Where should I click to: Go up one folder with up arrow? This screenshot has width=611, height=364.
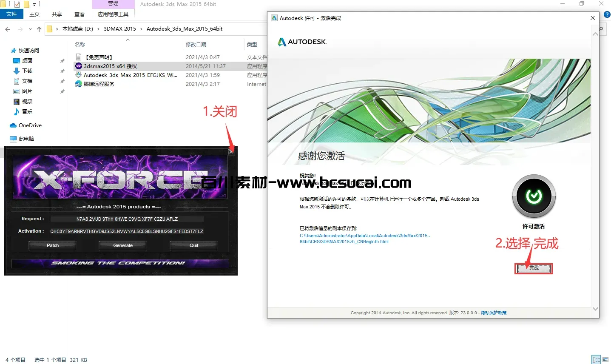(x=39, y=29)
